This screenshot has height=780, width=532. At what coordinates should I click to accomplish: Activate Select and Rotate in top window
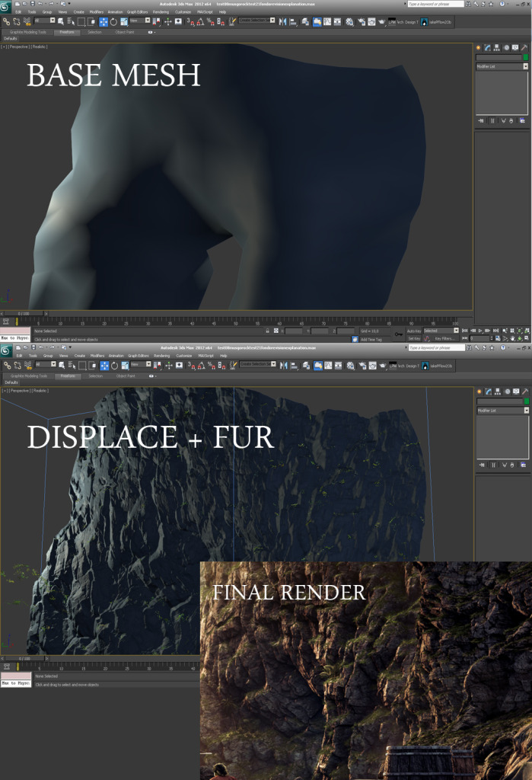click(x=114, y=21)
